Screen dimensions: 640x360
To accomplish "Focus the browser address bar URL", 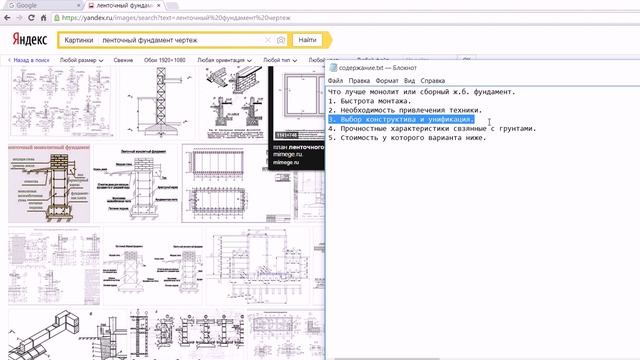I will (176, 18).
